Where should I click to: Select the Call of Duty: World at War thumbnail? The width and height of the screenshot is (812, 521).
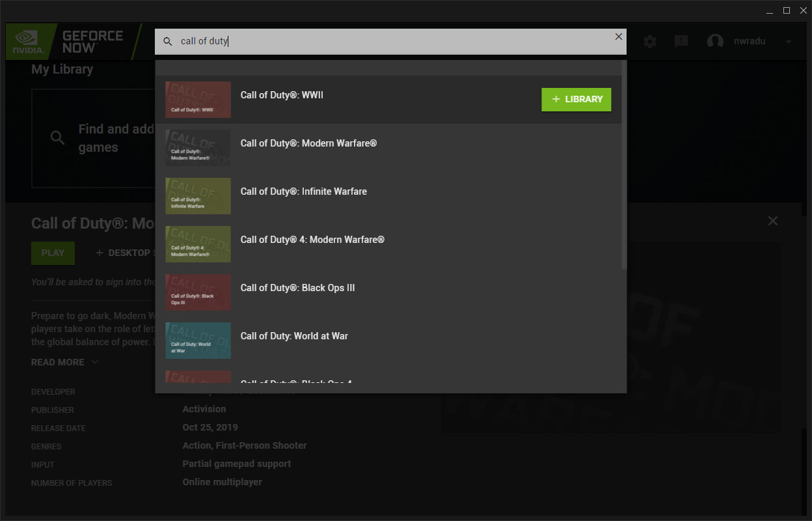198,341
